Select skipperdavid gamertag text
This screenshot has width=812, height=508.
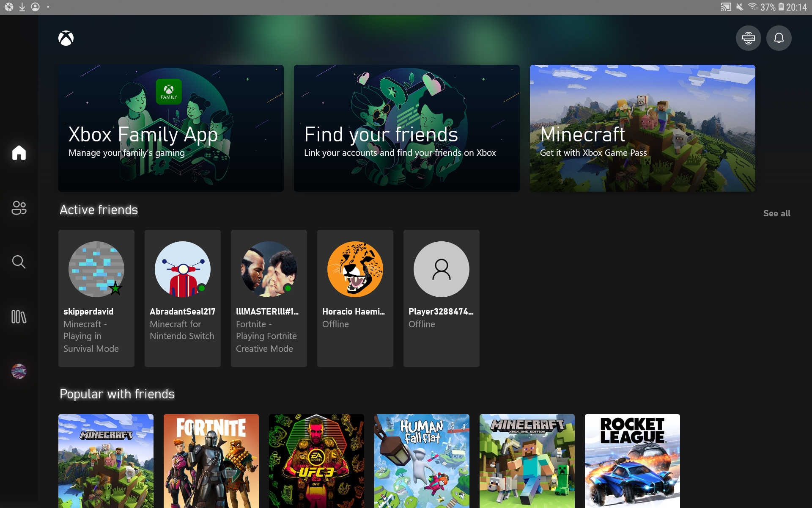tap(88, 312)
